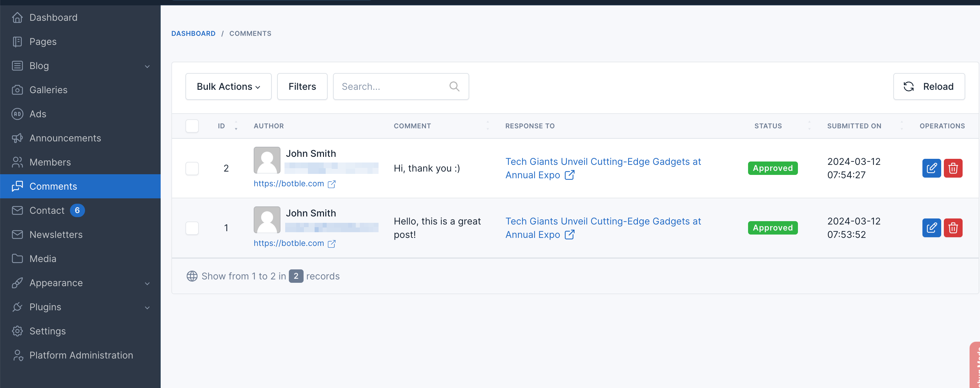
Task: Collapse the Appearance menu chevron
Action: coord(148,283)
